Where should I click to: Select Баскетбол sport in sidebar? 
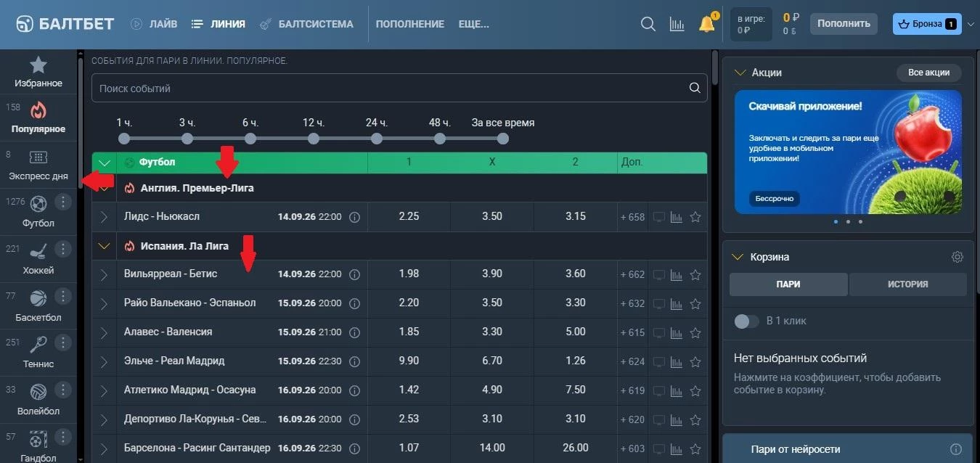pos(38,298)
